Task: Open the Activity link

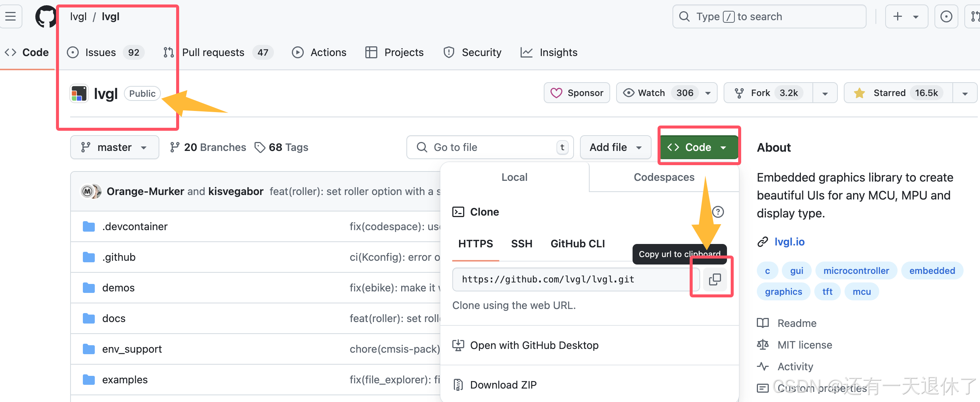Action: 795,367
